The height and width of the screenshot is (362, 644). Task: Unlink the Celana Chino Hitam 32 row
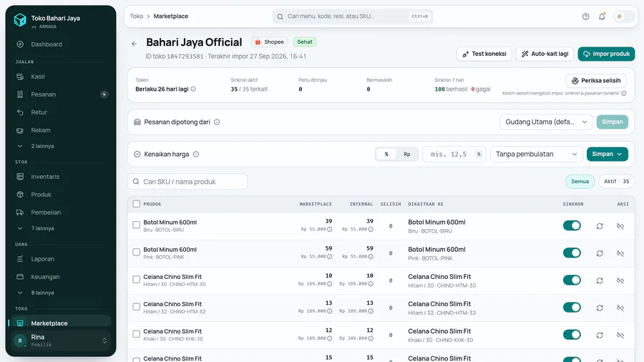pyautogui.click(x=620, y=308)
